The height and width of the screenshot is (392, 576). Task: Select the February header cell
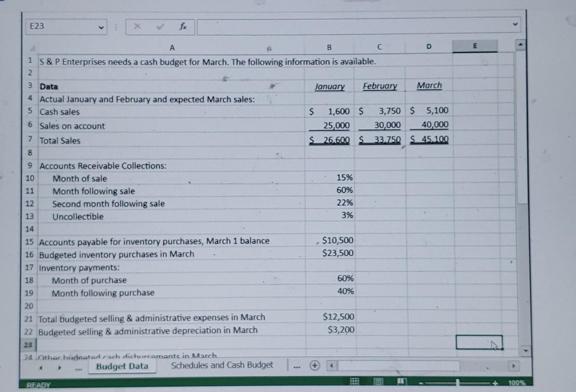[380, 86]
